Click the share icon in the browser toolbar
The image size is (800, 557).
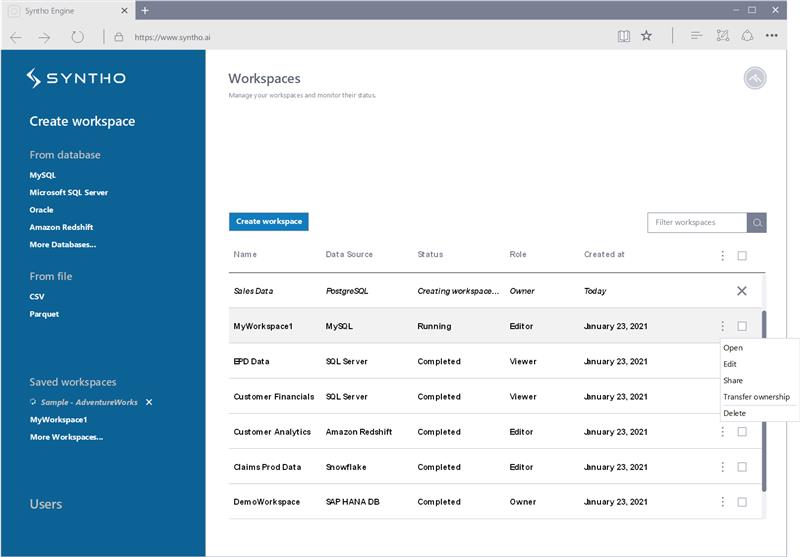(747, 36)
